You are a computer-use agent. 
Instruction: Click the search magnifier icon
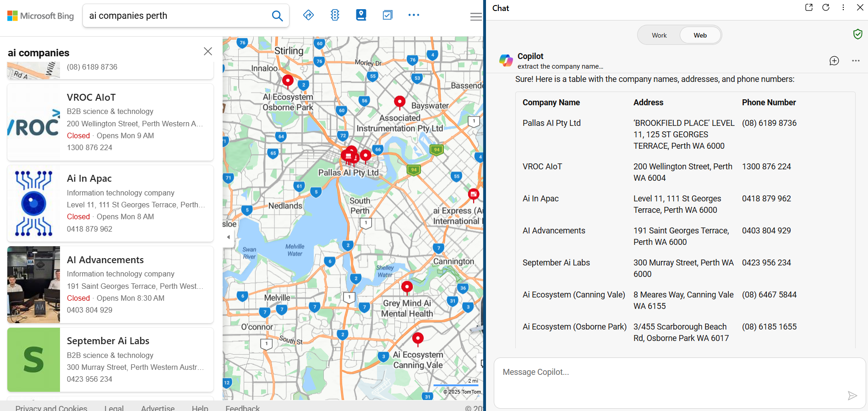tap(277, 16)
